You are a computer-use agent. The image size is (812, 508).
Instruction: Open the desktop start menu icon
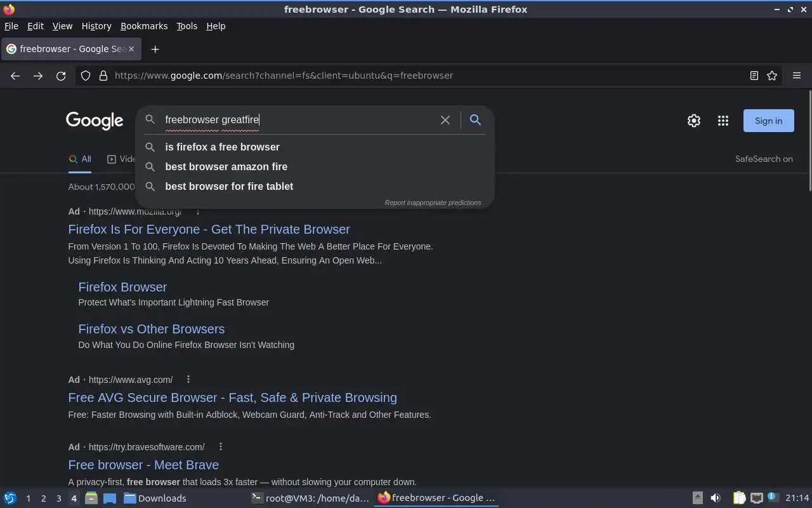point(10,498)
